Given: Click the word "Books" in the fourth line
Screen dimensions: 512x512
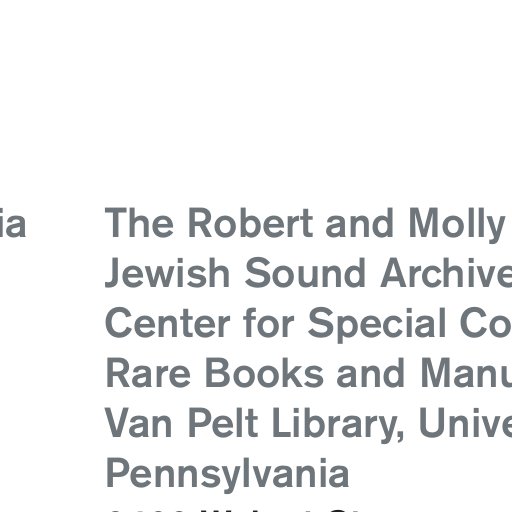Looking at the screenshot, I should click(x=265, y=373).
